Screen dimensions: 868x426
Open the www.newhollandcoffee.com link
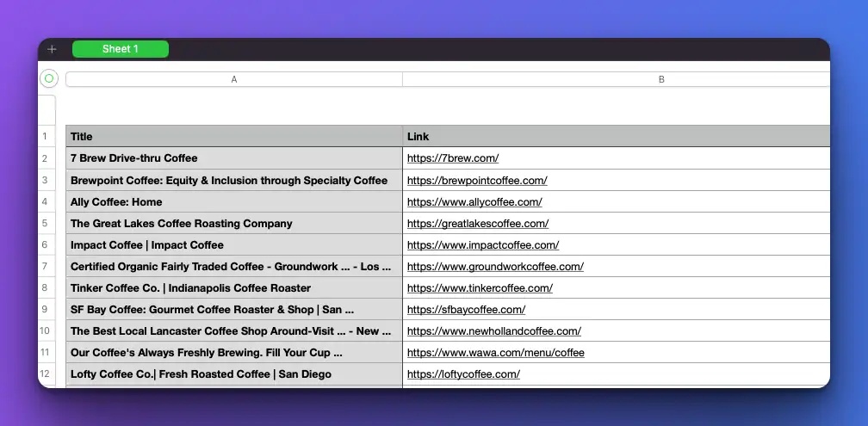coord(494,331)
